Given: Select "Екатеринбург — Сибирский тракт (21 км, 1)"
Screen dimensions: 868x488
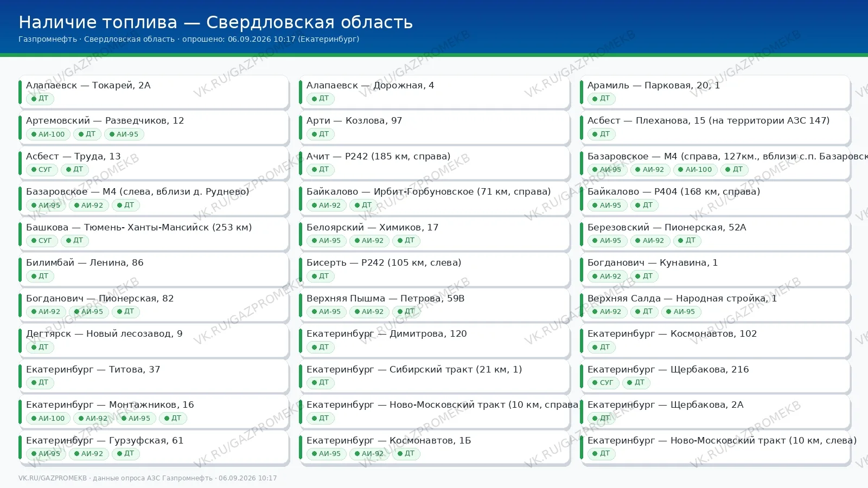Looking at the screenshot, I should pyautogui.click(x=434, y=376).
